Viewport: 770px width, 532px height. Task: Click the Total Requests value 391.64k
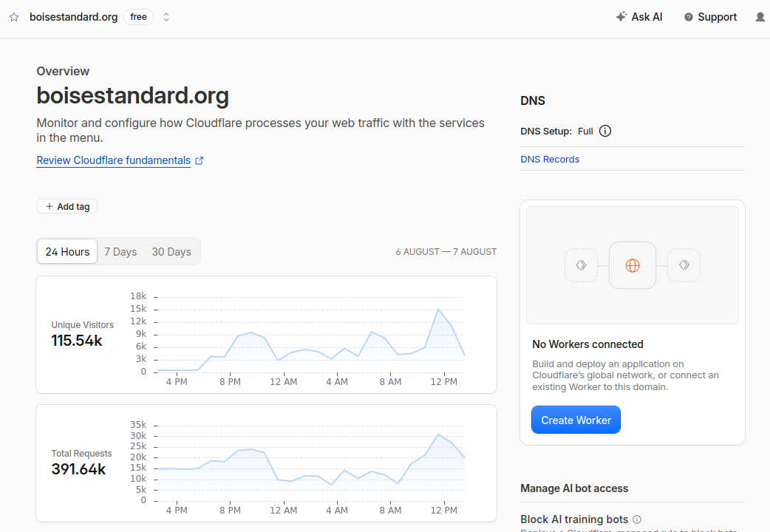pos(78,469)
